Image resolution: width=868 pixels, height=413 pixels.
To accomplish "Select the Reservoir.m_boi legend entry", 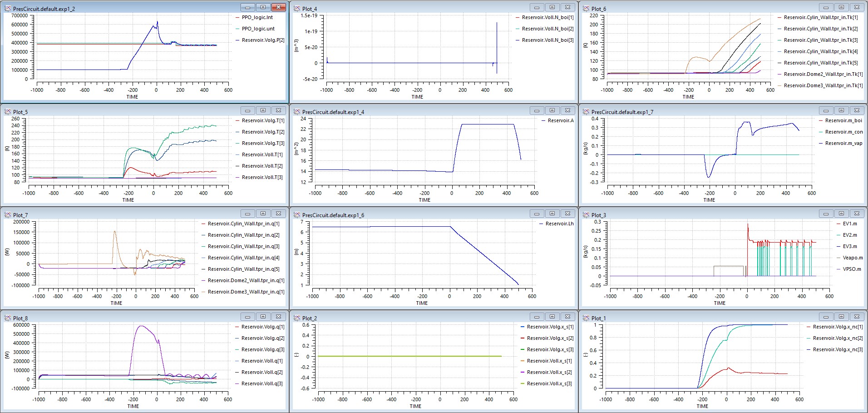I will pyautogui.click(x=841, y=120).
